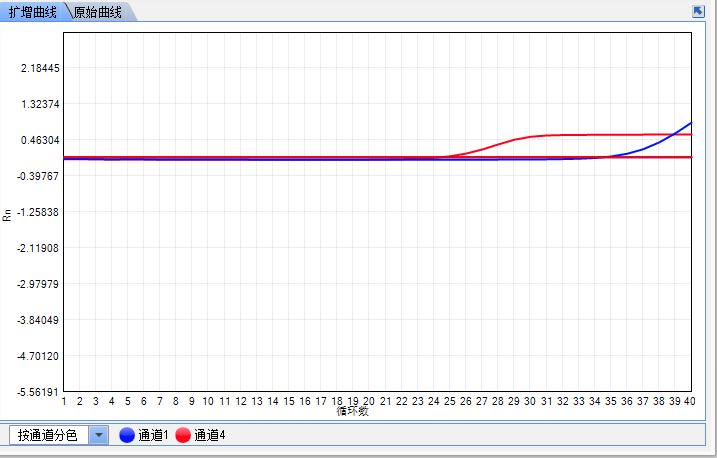Click the Rn axis title
717x458 pixels.
click(7, 215)
